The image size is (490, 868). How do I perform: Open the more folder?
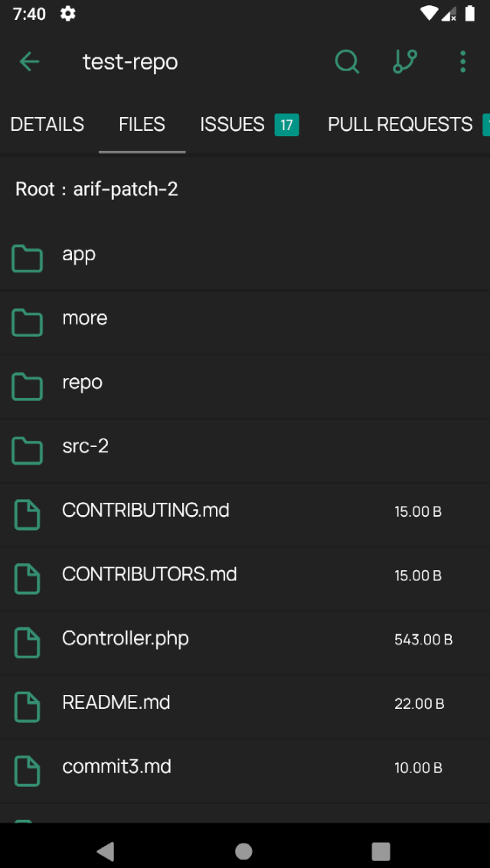coord(245,323)
